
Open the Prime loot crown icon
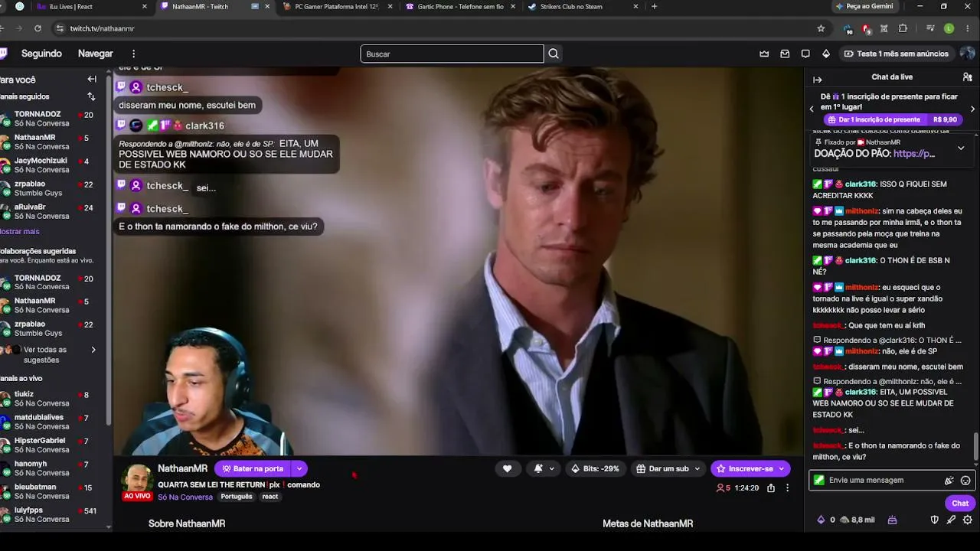pyautogui.click(x=764, y=54)
